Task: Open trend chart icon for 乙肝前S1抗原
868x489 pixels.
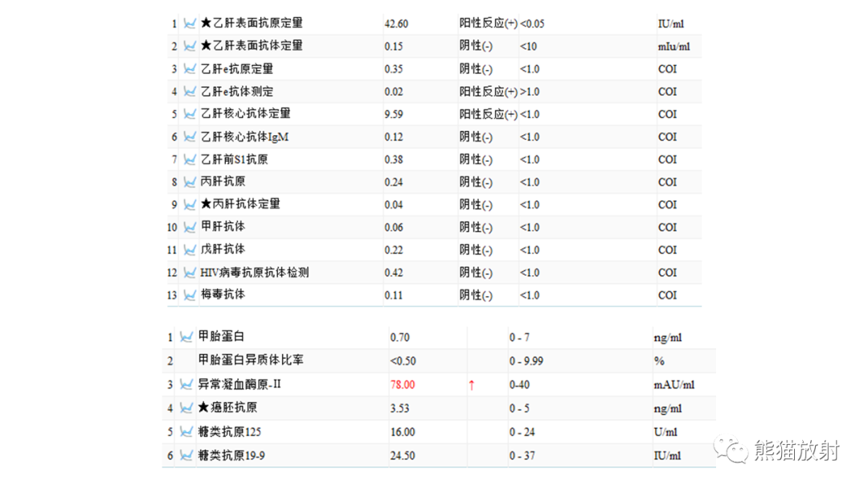Action: (190, 159)
